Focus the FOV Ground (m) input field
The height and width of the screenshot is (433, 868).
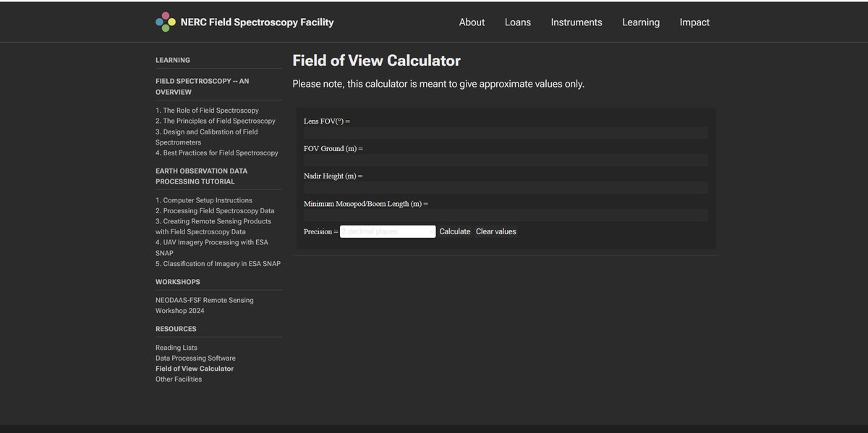tap(506, 160)
